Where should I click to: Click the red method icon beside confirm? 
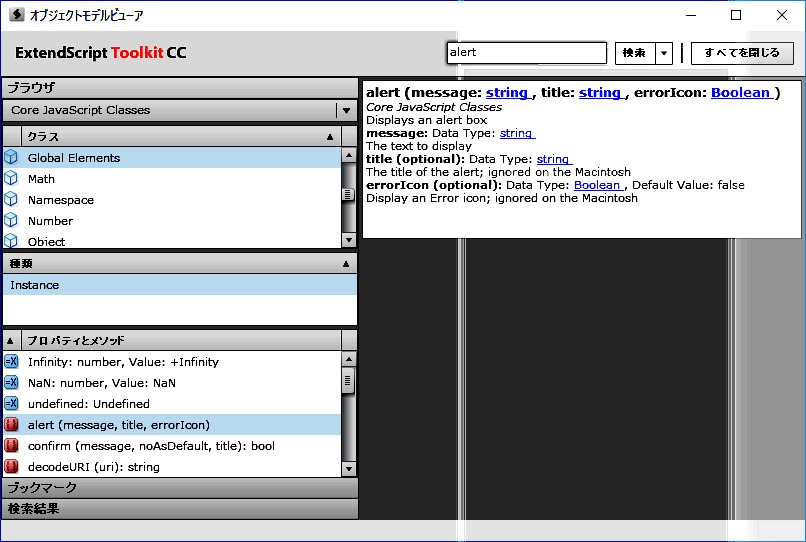click(x=11, y=446)
